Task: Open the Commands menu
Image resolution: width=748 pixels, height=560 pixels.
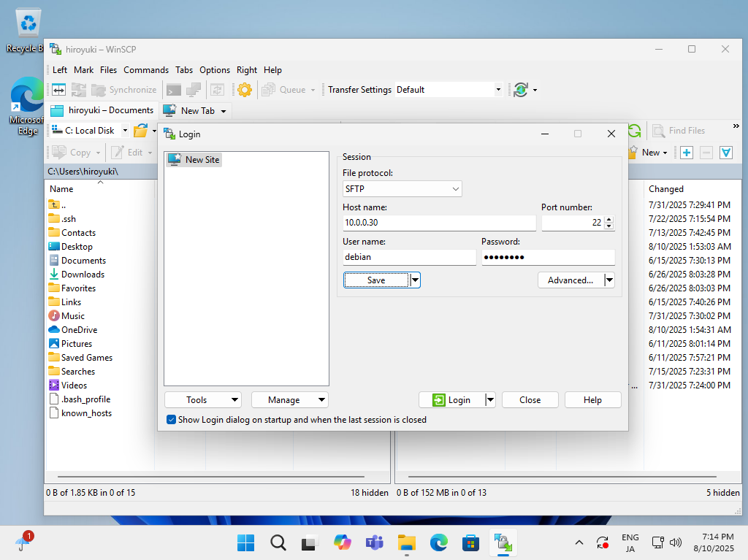Action: pos(145,70)
